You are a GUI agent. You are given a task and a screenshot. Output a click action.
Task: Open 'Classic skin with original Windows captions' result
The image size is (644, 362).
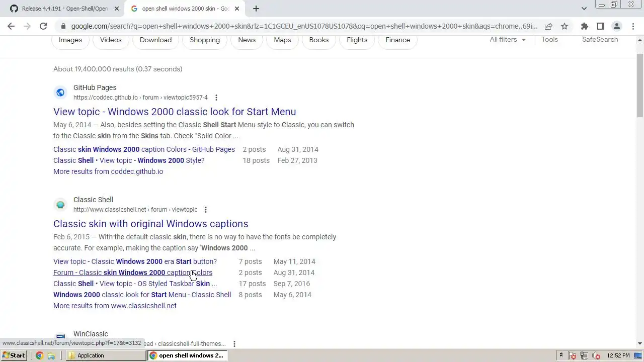point(151,224)
